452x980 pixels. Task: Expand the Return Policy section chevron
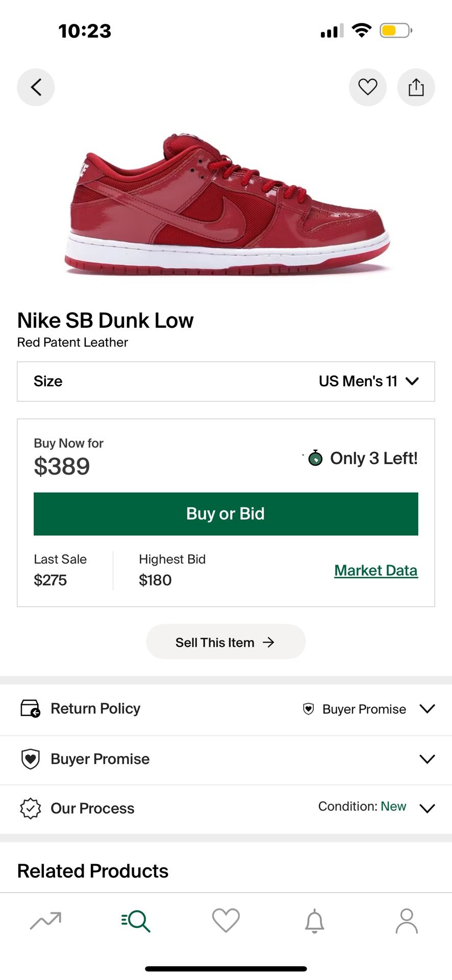click(x=427, y=708)
